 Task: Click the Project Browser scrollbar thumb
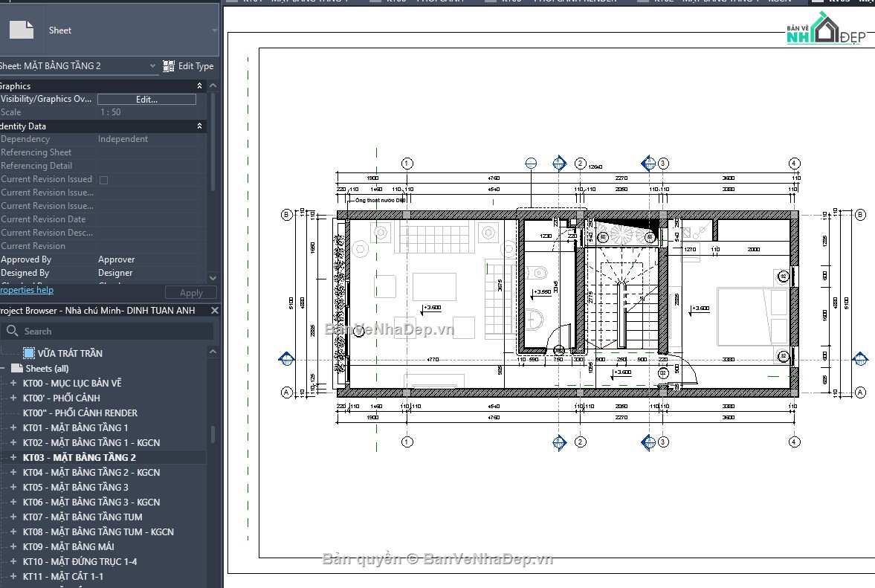click(213, 434)
